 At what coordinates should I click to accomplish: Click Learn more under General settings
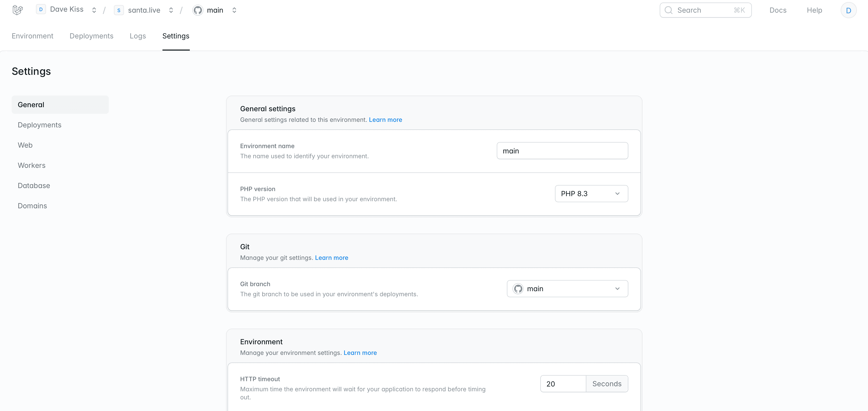click(x=385, y=120)
